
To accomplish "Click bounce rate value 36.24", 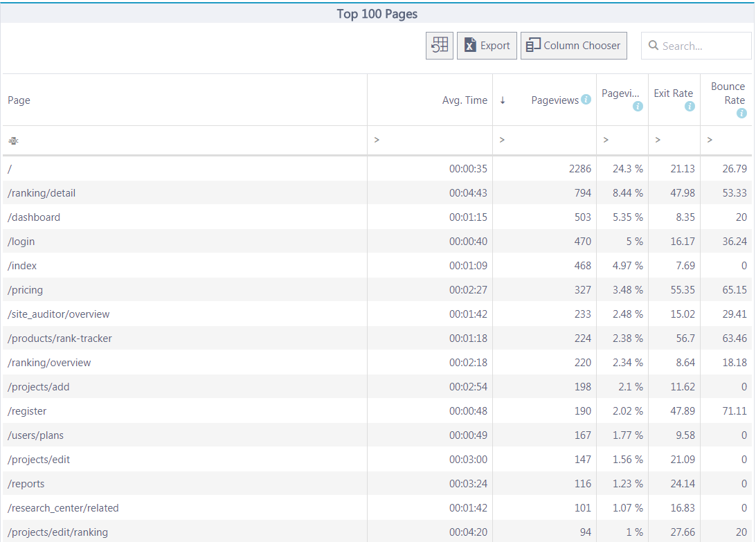I will click(x=735, y=241).
